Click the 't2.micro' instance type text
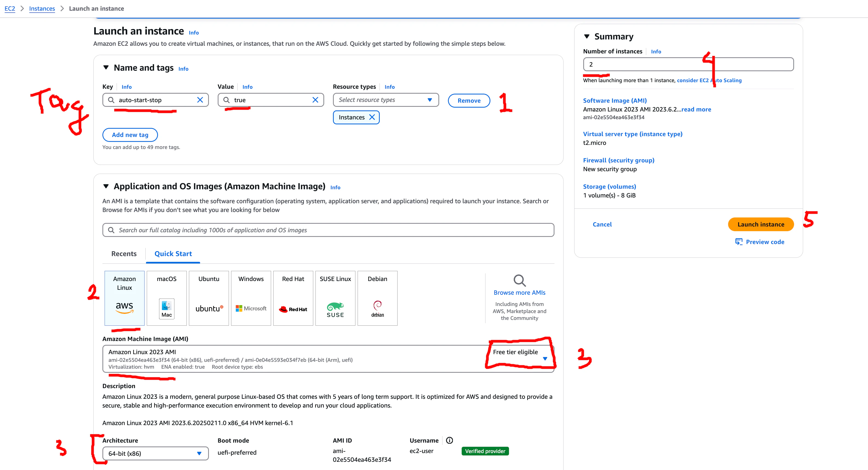This screenshot has width=868, height=470. click(594, 143)
